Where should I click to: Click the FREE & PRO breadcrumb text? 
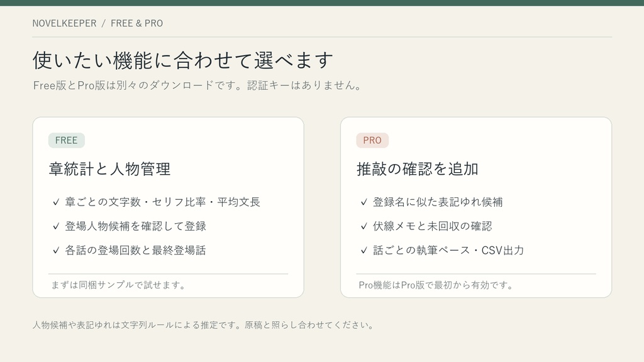136,23
